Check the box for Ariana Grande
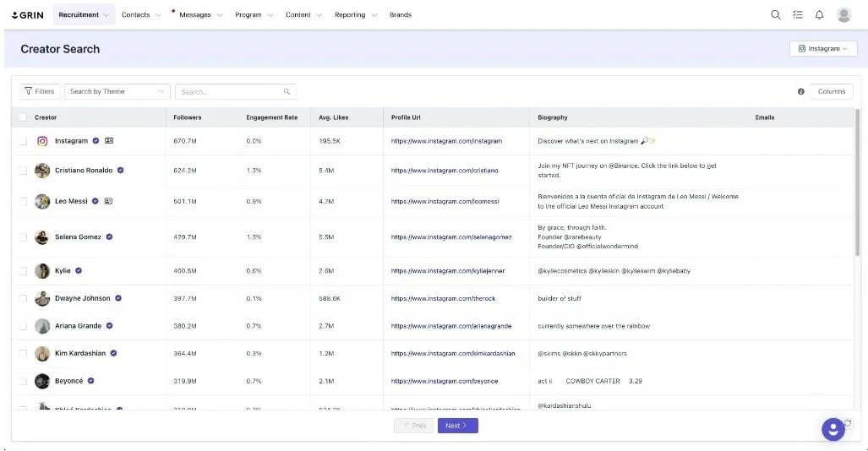Image resolution: width=868 pixels, height=451 pixels. pos(23,326)
